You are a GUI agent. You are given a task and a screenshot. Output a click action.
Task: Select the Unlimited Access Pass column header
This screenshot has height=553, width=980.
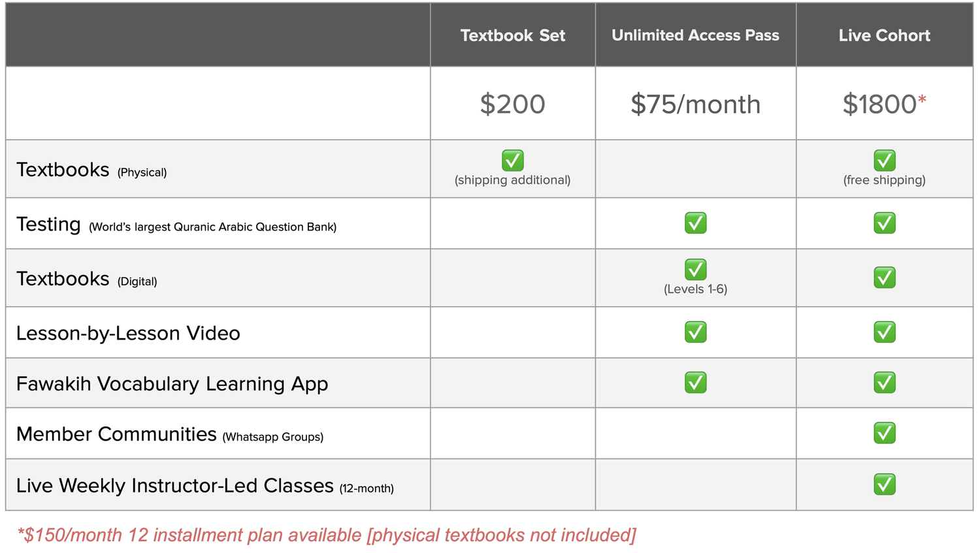pyautogui.click(x=695, y=35)
